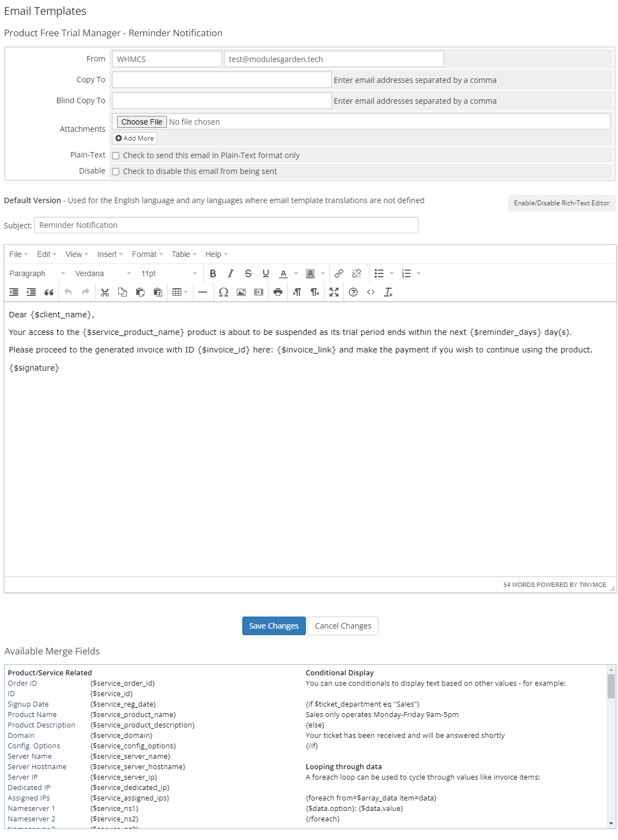Open the editor Help menu
Screen dimensions: 618x840
216,254
